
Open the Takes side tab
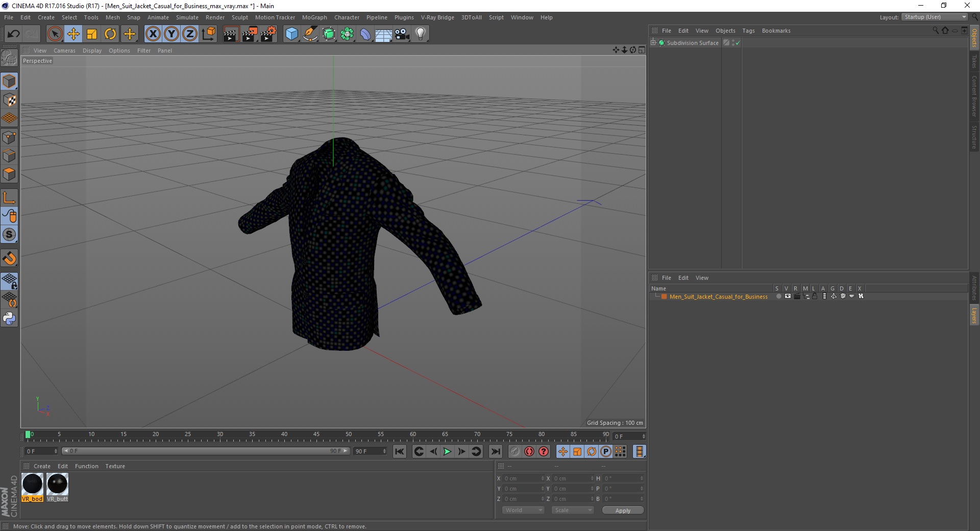pos(974,61)
